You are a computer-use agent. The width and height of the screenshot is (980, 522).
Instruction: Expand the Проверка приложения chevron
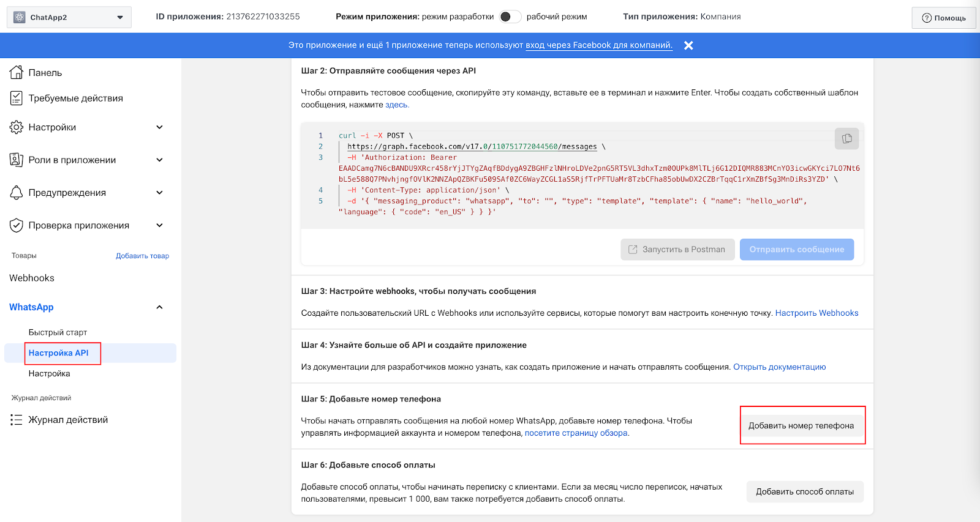click(x=159, y=225)
